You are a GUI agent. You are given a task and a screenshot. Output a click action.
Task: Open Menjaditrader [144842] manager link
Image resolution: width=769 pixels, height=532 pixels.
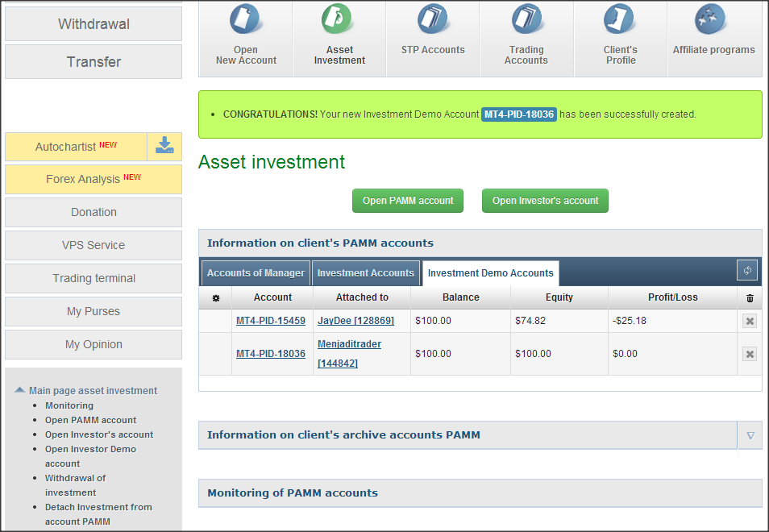click(349, 354)
